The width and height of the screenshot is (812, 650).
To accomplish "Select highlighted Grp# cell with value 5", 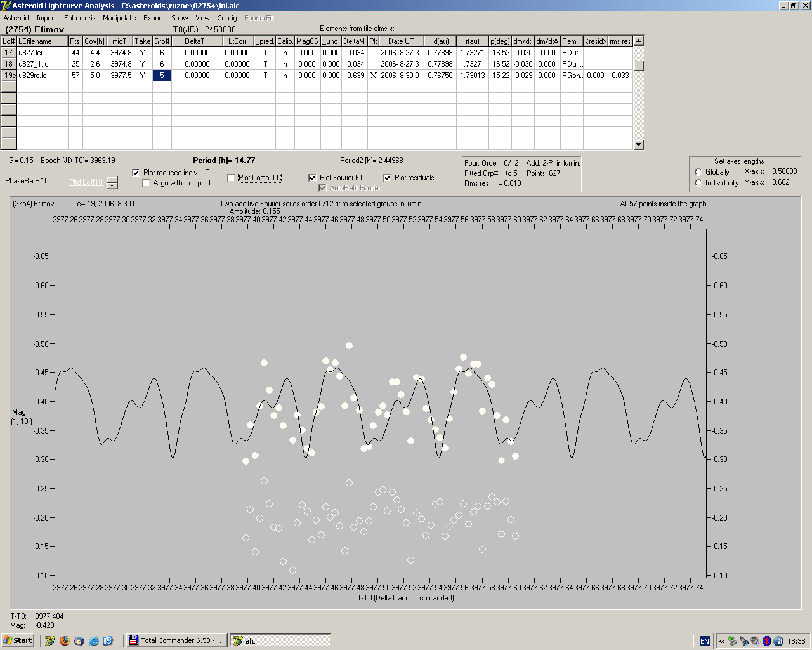I will click(x=162, y=76).
